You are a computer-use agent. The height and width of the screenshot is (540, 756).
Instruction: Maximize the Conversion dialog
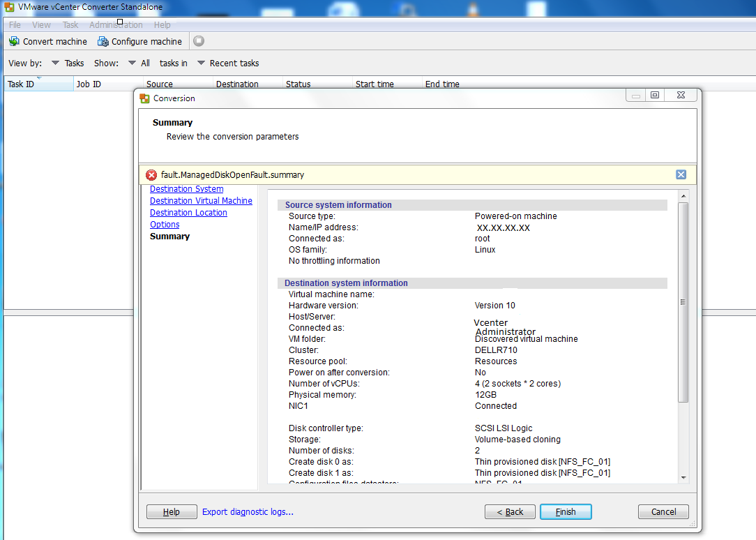tap(655, 95)
